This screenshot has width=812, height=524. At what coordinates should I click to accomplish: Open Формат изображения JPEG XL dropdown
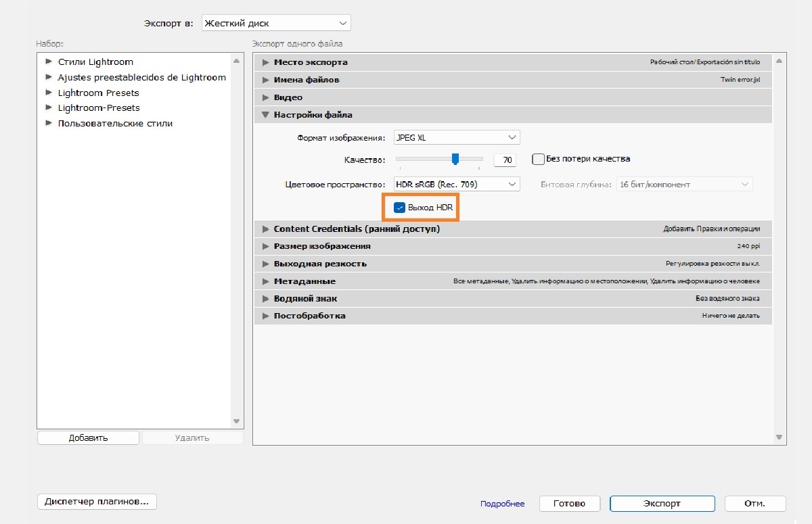[457, 137]
